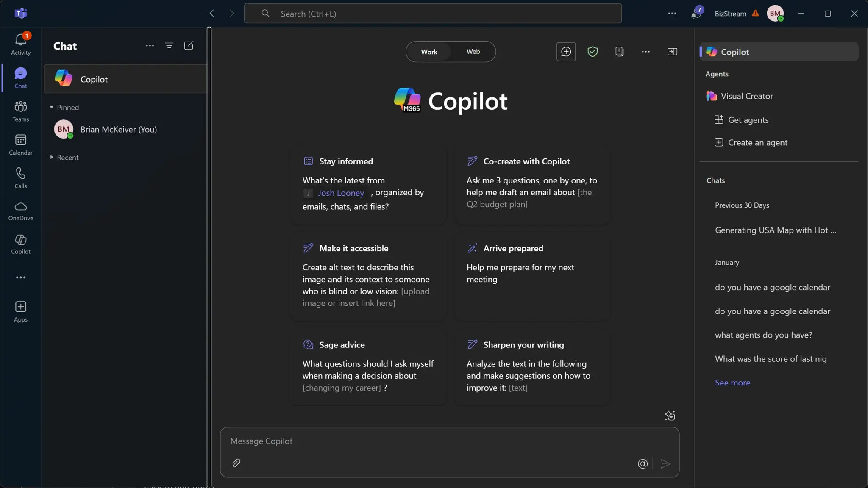Click the green shield protection icon

pos(593,52)
